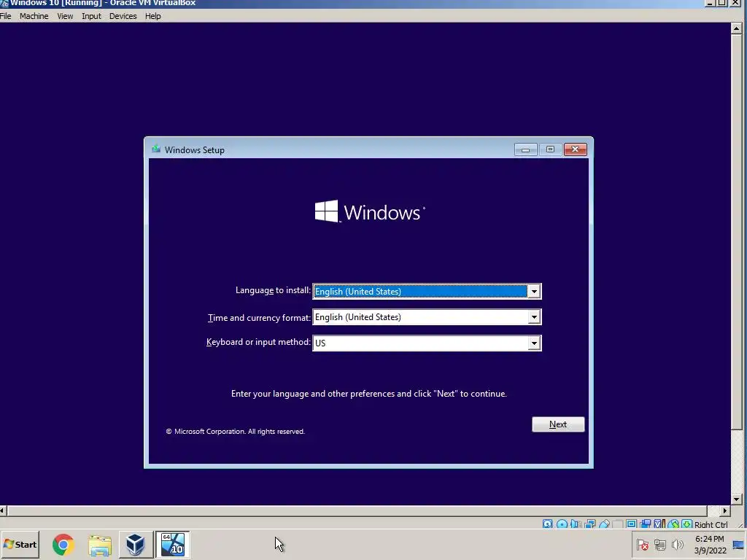Click the vertical scrollbar down arrow

[x=737, y=499]
